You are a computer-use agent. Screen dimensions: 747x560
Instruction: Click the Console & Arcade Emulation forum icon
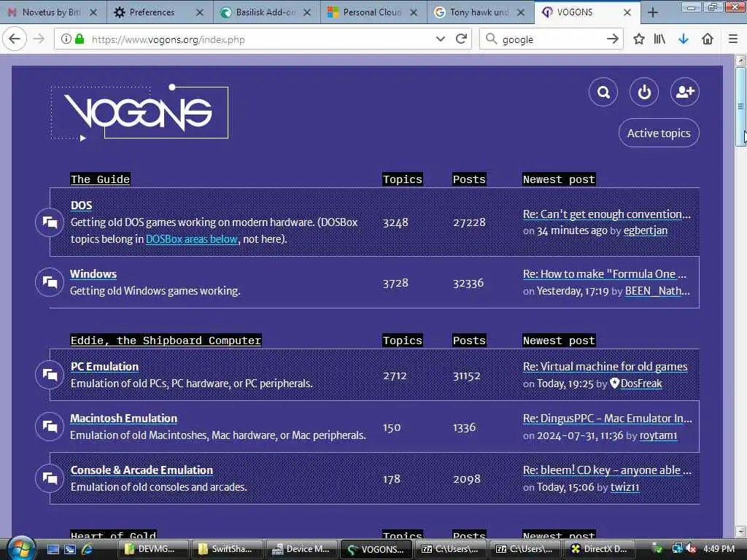(50, 478)
